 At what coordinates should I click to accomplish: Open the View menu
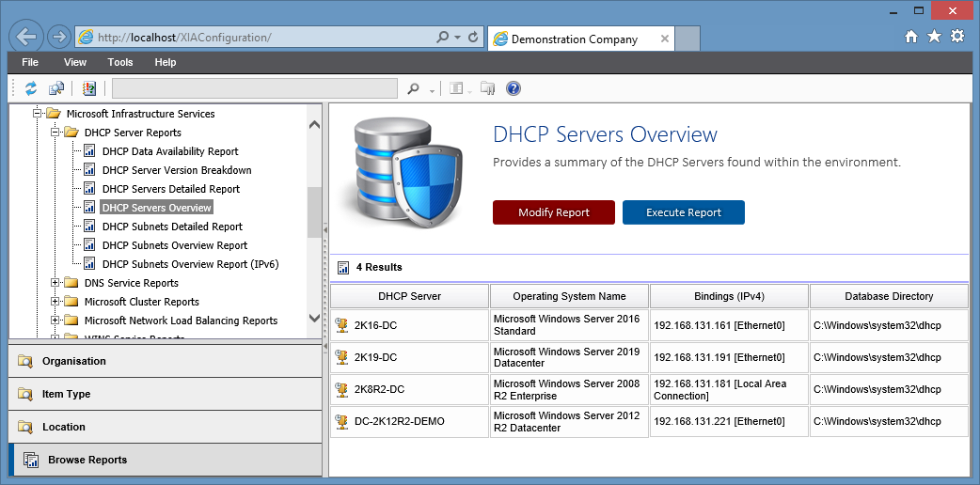pos(75,62)
